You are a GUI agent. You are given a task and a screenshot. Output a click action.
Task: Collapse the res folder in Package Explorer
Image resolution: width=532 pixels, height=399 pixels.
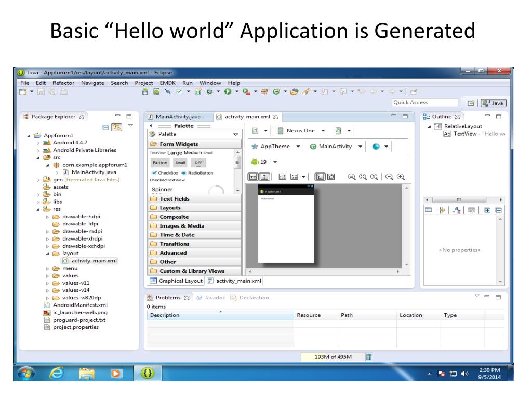click(x=38, y=210)
